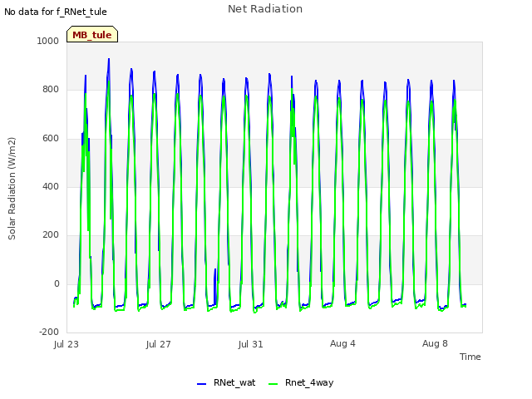This screenshot has height=399, width=532.
Task: Click the 600 y-axis tick label
Action: pyautogui.click(x=51, y=138)
